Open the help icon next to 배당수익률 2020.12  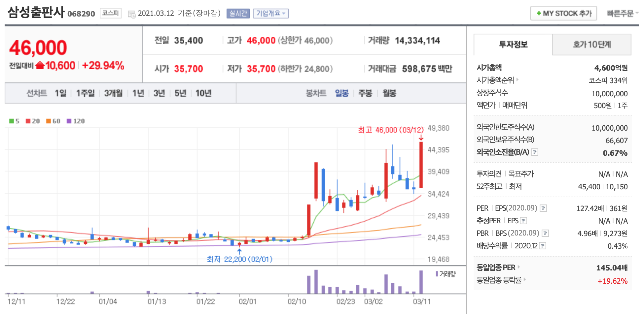(542, 246)
